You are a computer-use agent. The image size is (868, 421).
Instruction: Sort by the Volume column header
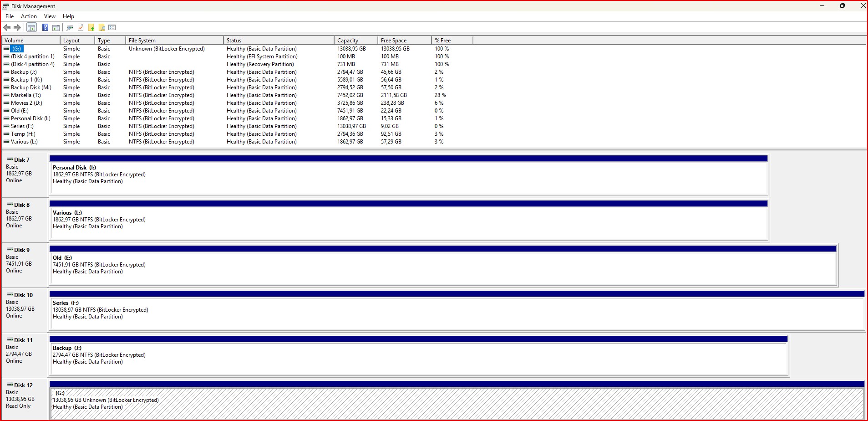coord(31,41)
